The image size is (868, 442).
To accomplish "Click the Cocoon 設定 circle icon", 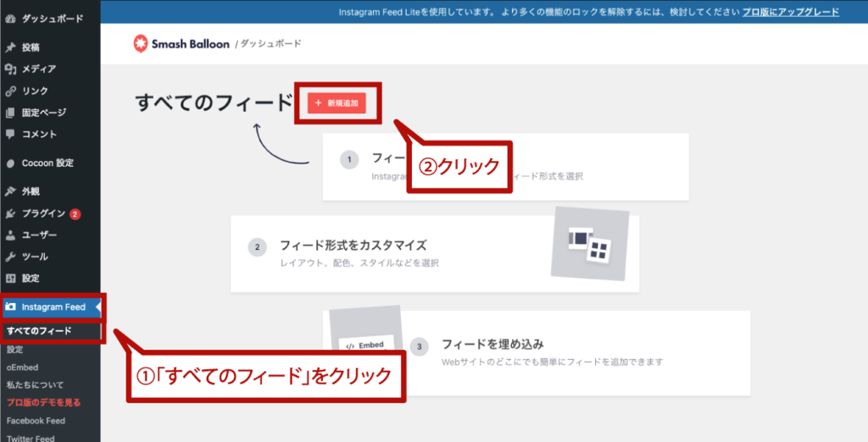I will tap(10, 163).
